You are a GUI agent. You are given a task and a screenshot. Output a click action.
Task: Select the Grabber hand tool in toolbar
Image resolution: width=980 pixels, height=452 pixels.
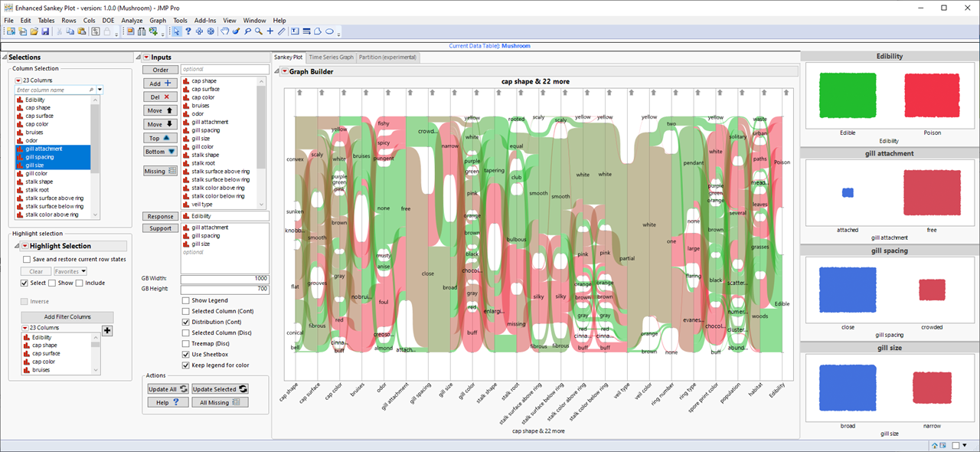coord(225,31)
